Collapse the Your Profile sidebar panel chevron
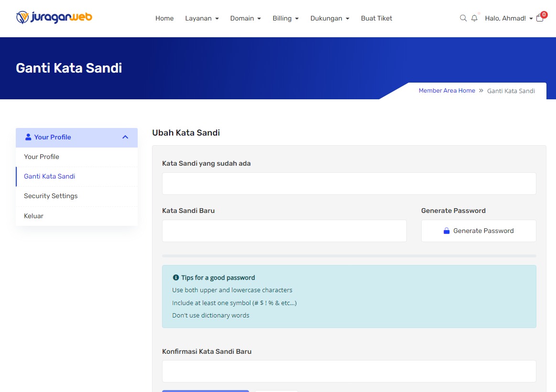 tap(125, 137)
